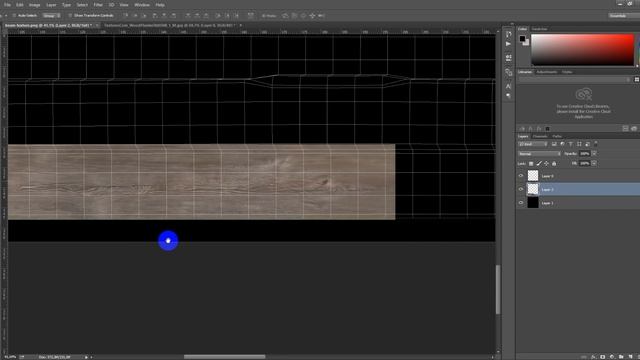Select the black-thumbnail Layer 1 thumbnail
This screenshot has height=360, width=640.
coord(533,203)
